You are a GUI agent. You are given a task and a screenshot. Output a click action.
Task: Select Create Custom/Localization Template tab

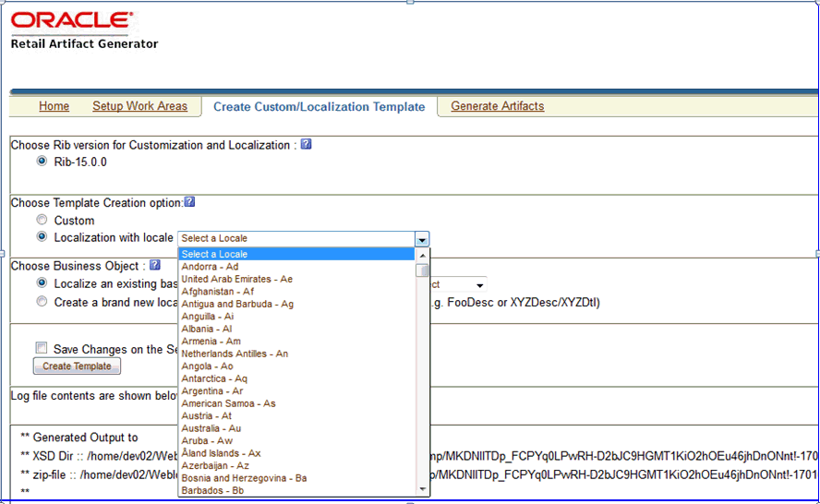tap(319, 107)
